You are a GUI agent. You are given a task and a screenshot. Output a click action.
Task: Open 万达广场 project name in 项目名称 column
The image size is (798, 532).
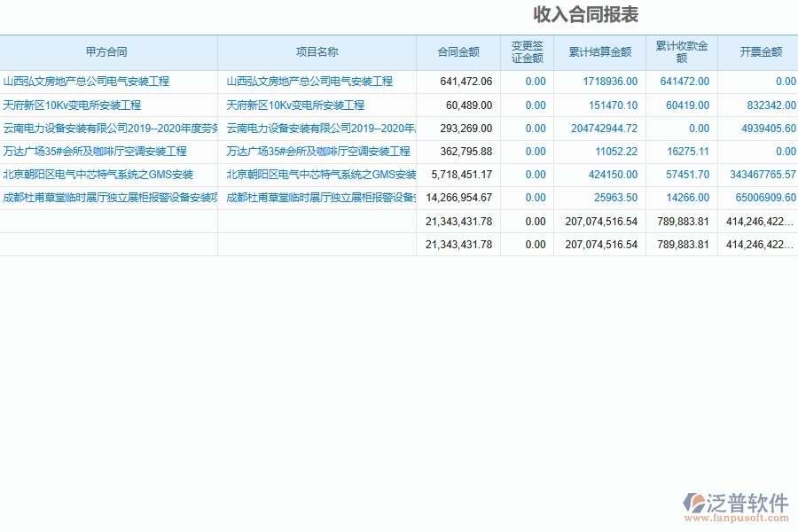319,151
